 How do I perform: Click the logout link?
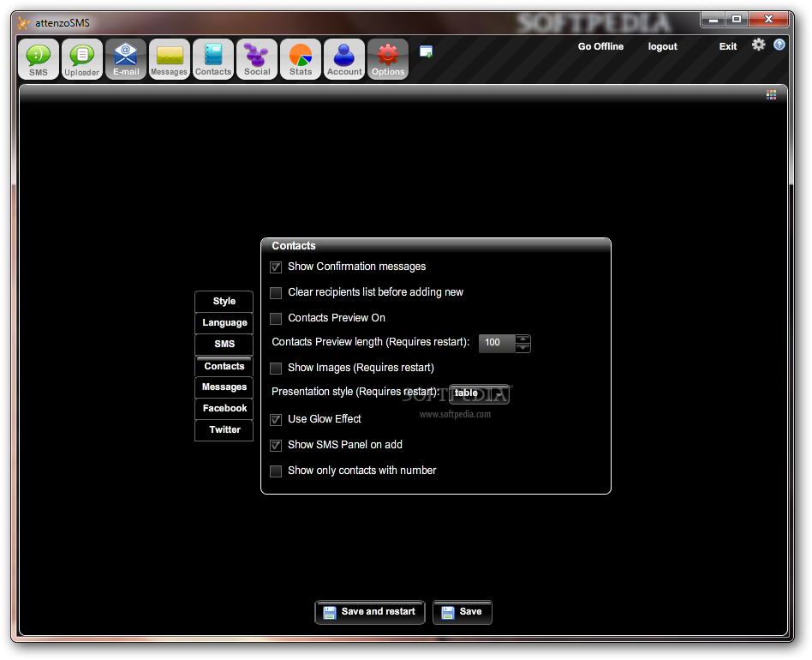(x=662, y=46)
